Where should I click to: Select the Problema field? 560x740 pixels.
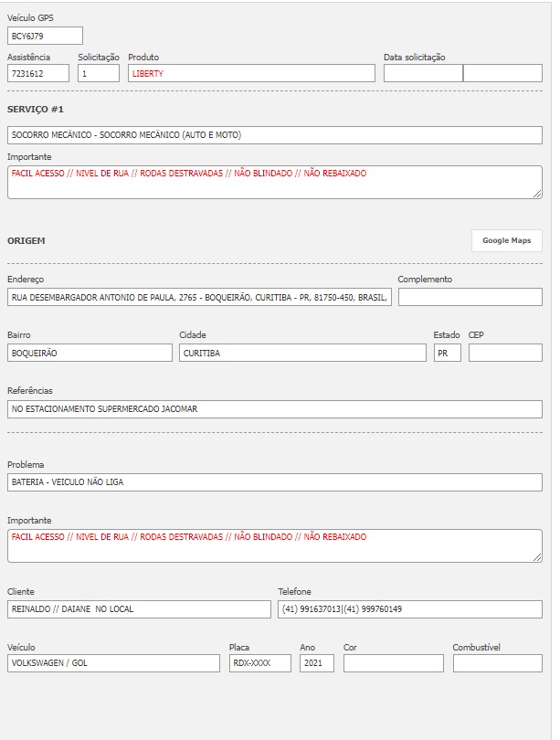274,482
